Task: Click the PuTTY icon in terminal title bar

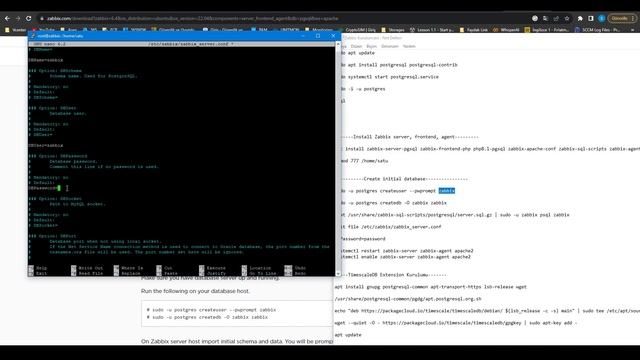Action: click(x=32, y=36)
